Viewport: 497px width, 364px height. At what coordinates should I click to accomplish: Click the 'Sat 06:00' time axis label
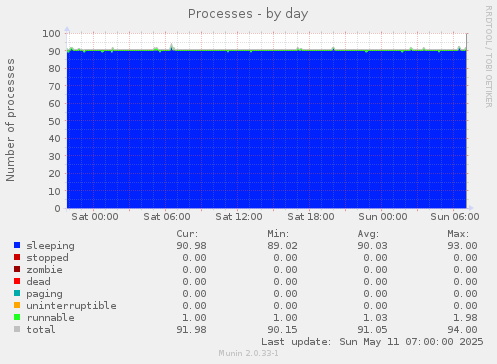tap(167, 217)
